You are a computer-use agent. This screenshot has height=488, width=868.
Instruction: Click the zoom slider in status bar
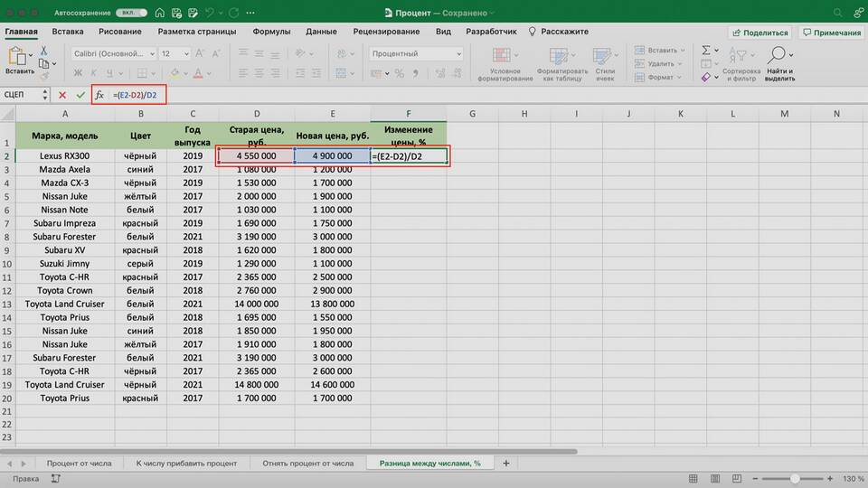[x=794, y=478]
